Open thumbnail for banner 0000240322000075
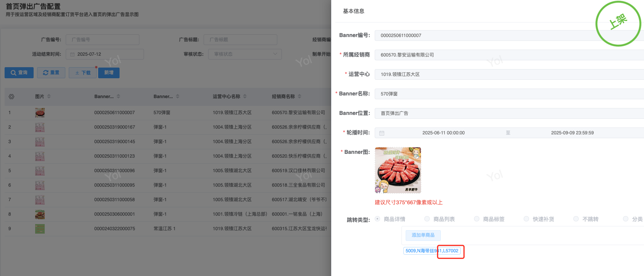Image resolution: width=644 pixels, height=276 pixels. click(x=40, y=229)
